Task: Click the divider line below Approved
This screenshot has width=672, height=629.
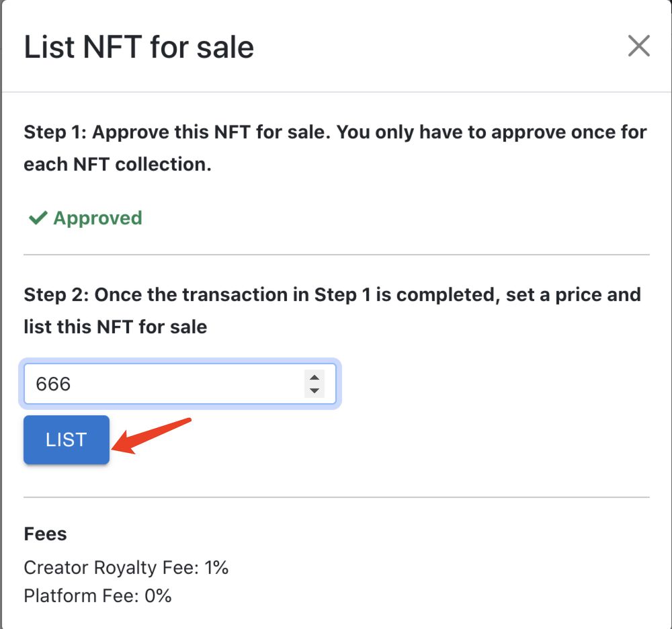Action: [336, 255]
